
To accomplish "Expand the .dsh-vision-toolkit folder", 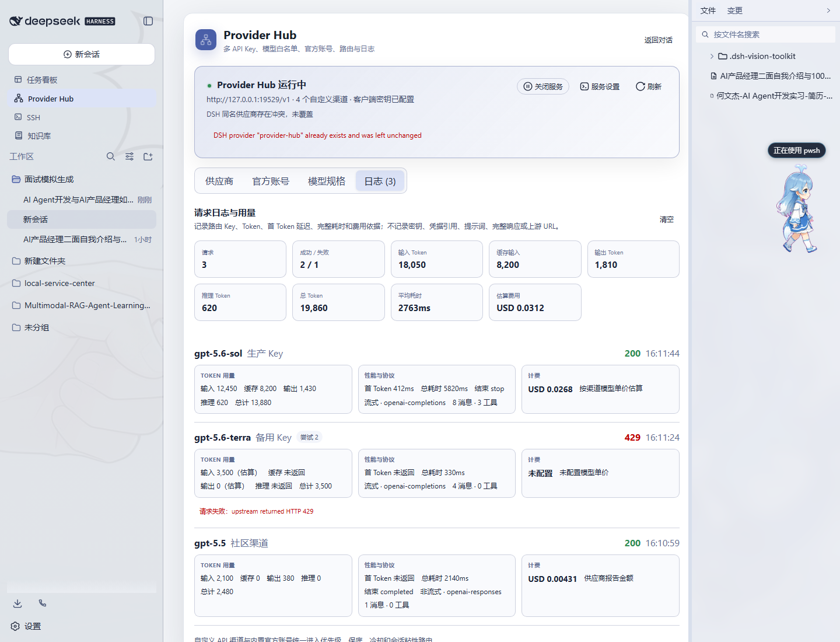I will point(765,56).
